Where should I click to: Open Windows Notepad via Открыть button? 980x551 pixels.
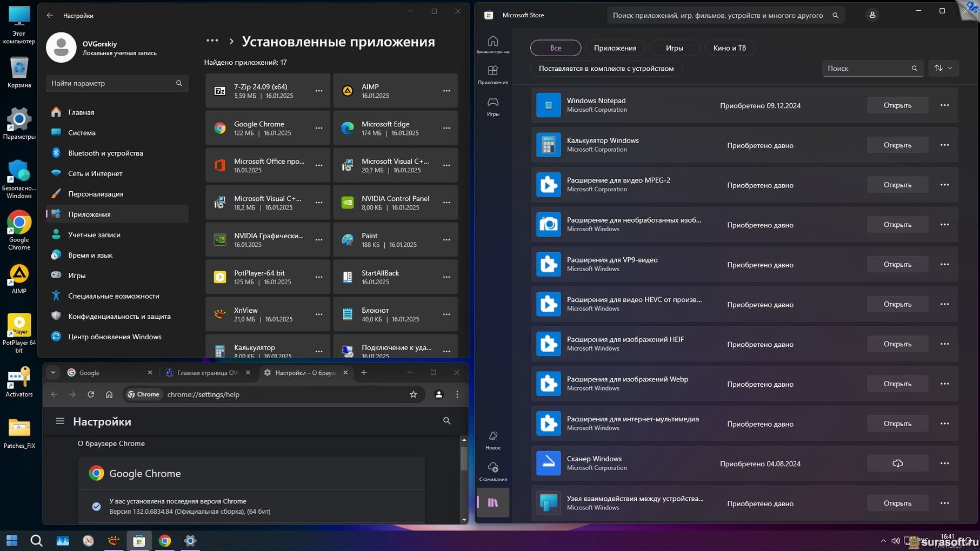[897, 105]
